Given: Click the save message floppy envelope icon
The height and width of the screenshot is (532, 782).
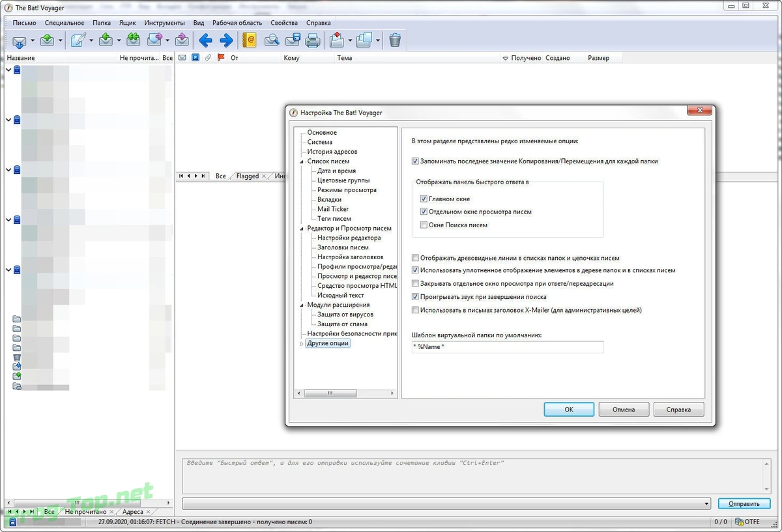Looking at the screenshot, I should 293,40.
